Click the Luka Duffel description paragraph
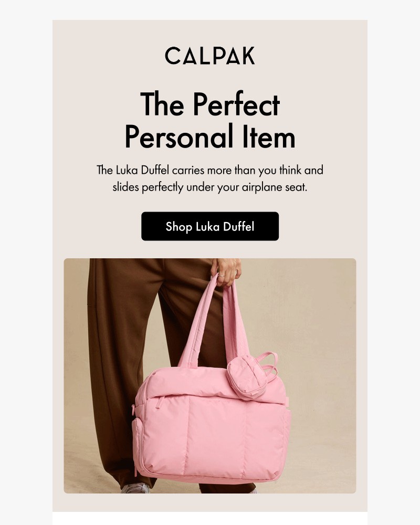 [x=209, y=178]
